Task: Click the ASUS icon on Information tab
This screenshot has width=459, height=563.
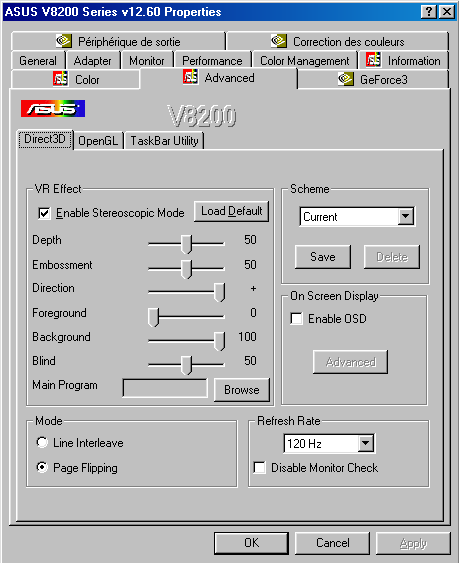Action: pyautogui.click(x=374, y=60)
